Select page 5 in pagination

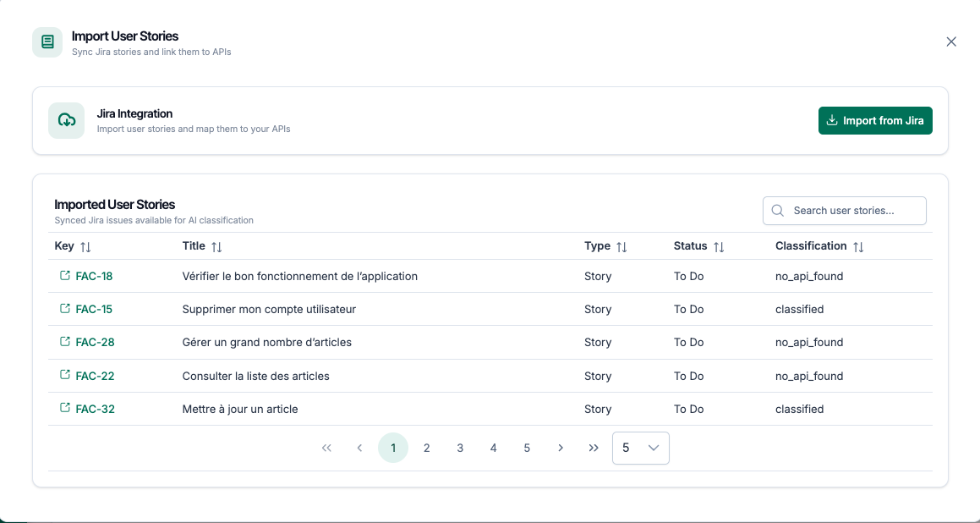pyautogui.click(x=527, y=449)
